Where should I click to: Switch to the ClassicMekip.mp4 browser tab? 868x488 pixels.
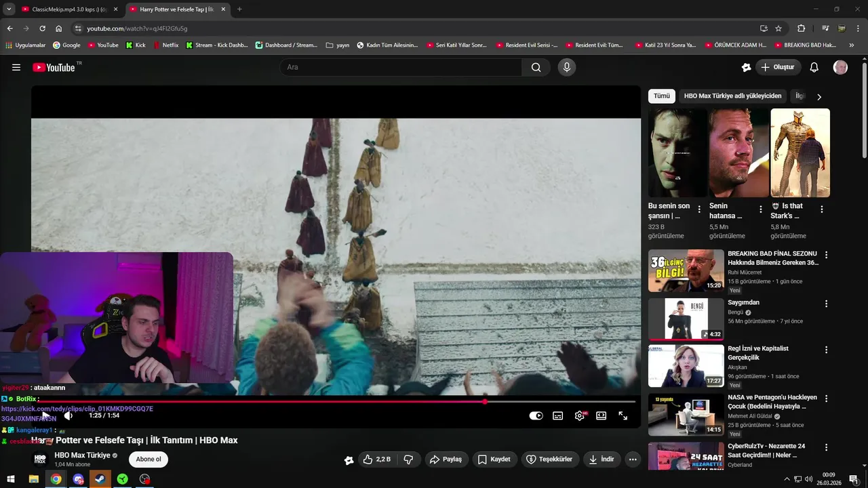(69, 9)
